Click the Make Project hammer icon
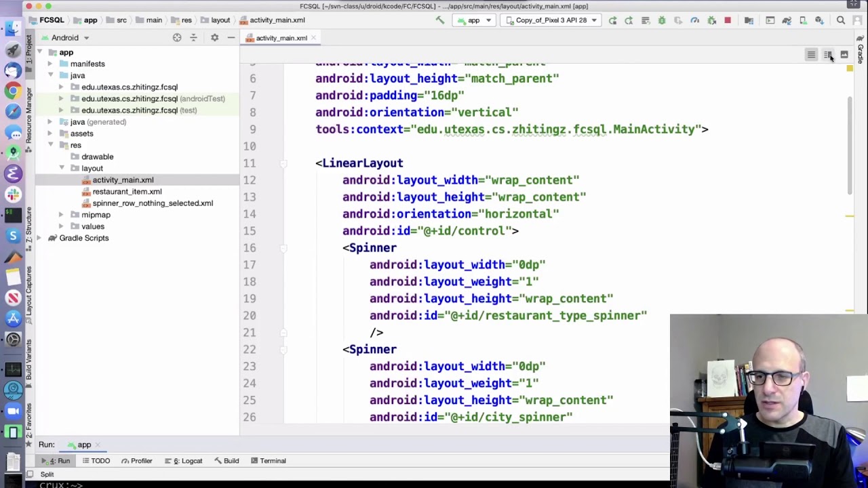Viewport: 868px width, 488px height. (x=439, y=20)
